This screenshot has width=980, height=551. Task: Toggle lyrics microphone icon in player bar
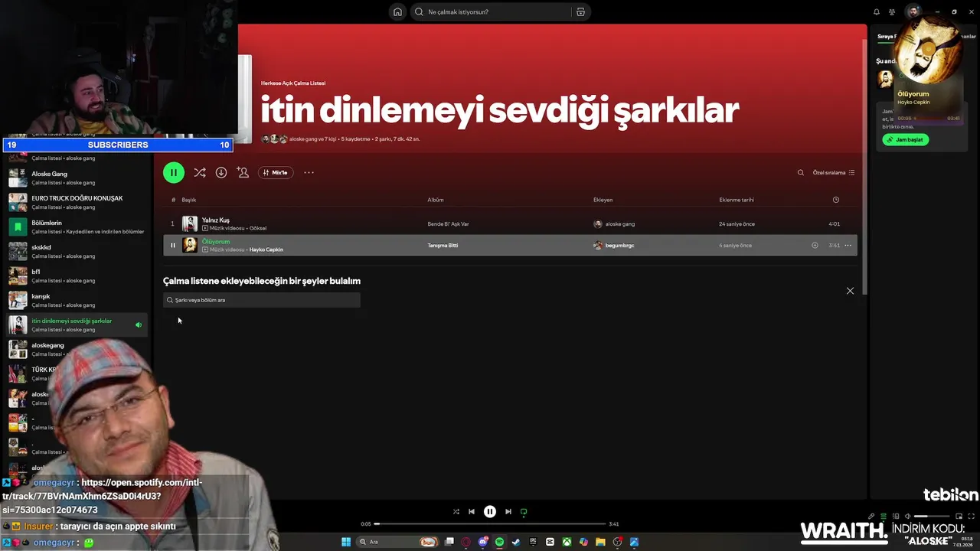point(871,517)
